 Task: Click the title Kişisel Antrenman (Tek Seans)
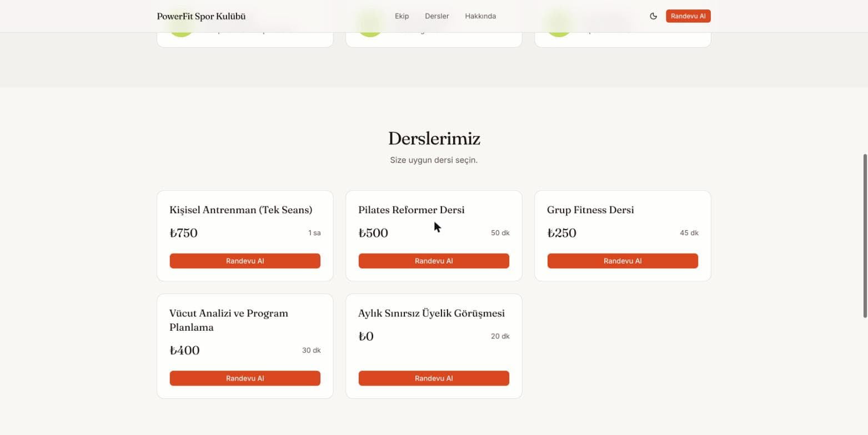click(240, 210)
